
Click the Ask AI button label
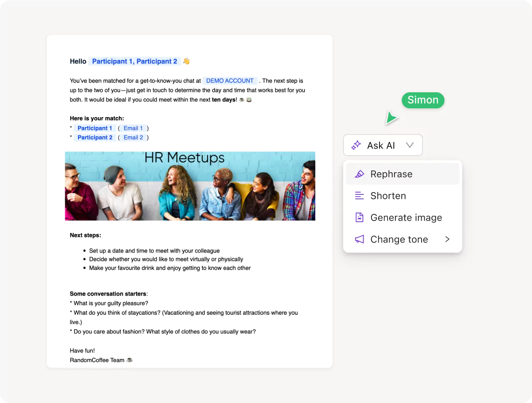(x=381, y=145)
